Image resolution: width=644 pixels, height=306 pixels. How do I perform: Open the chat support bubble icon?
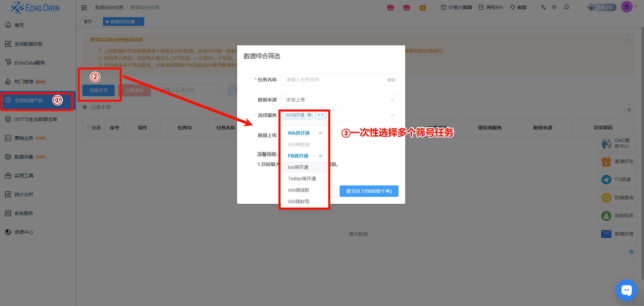[626, 290]
